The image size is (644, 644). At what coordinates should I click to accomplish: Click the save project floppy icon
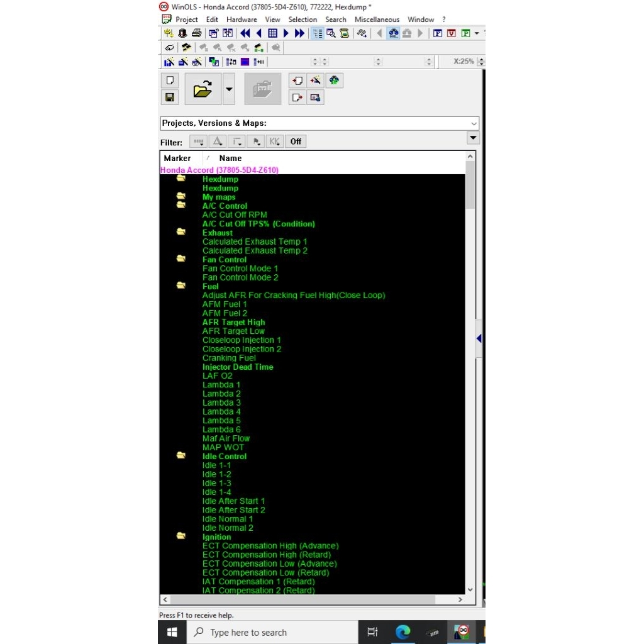[x=170, y=97]
